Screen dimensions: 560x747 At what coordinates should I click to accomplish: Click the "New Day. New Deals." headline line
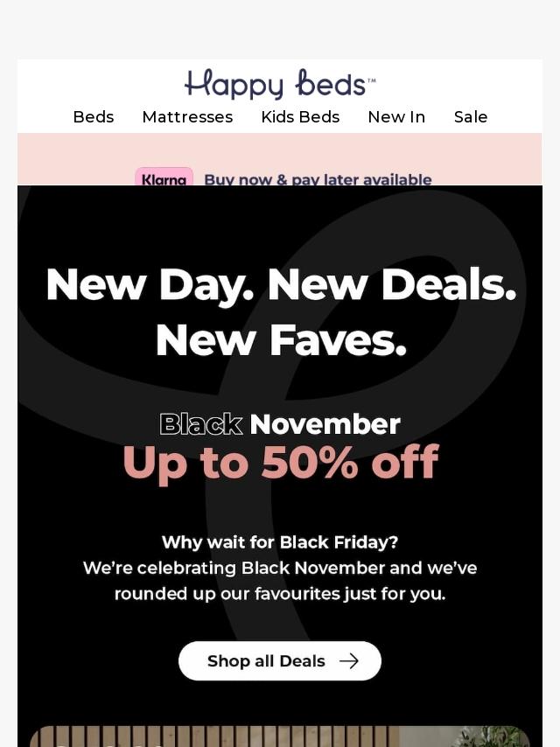click(280, 285)
